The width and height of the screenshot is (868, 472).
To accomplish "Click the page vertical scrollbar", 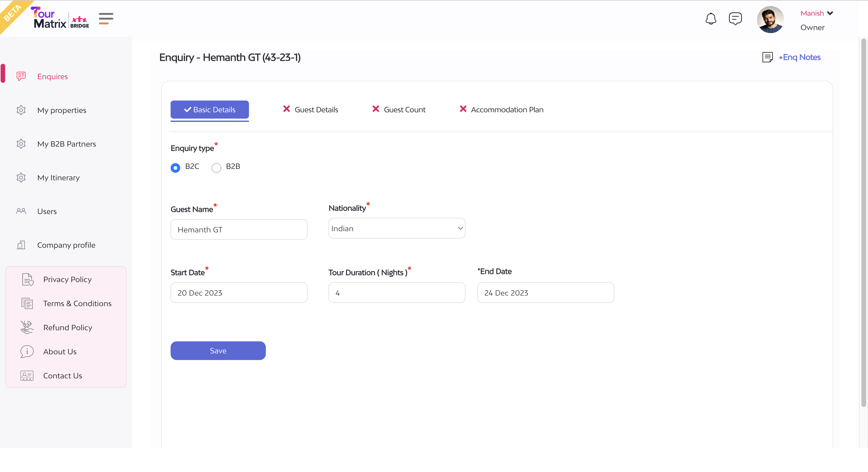I will coord(863,222).
